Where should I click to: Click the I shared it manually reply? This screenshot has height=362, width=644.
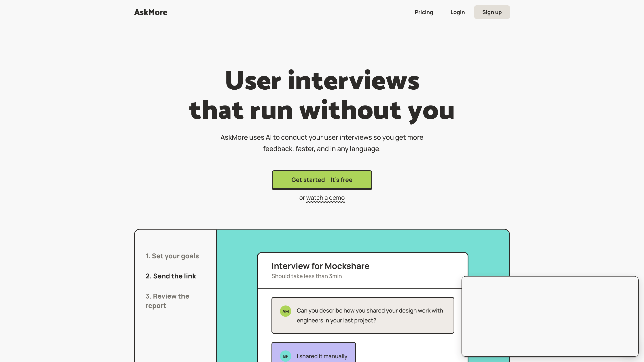(x=322, y=356)
